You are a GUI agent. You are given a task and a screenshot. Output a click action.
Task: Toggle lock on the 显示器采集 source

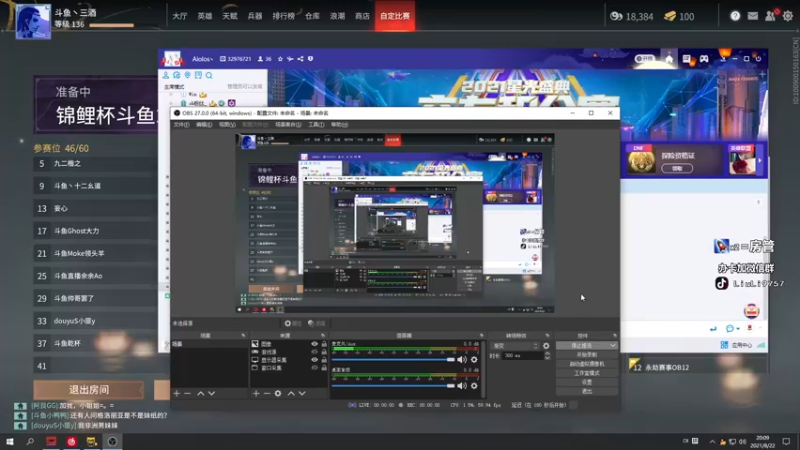click(x=324, y=360)
